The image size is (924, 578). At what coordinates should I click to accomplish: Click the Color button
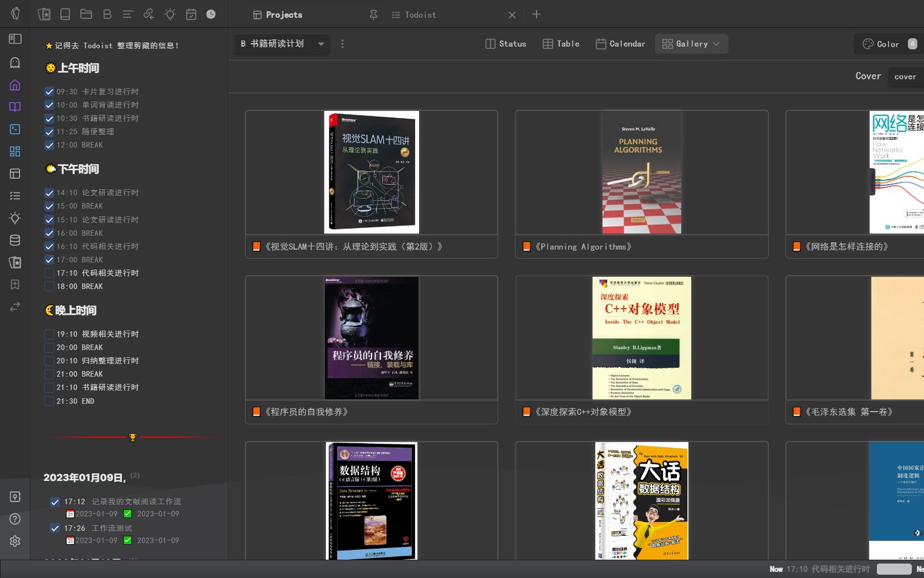881,44
